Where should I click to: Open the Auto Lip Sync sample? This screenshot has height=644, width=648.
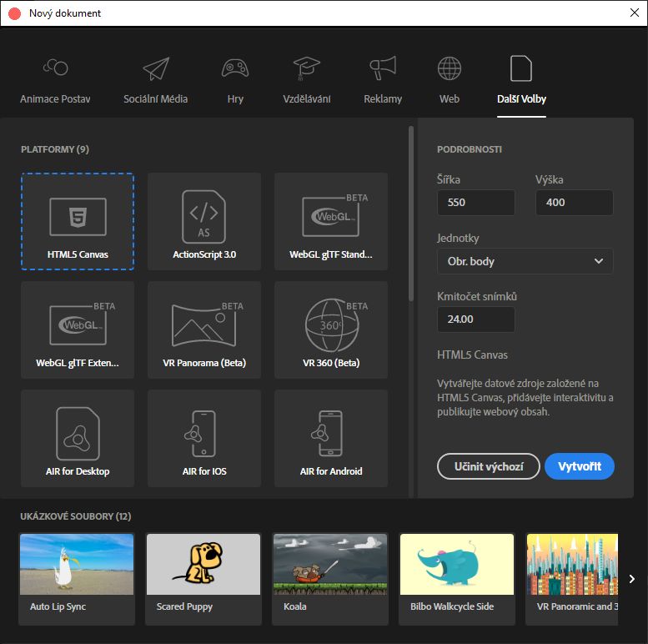coord(77,579)
